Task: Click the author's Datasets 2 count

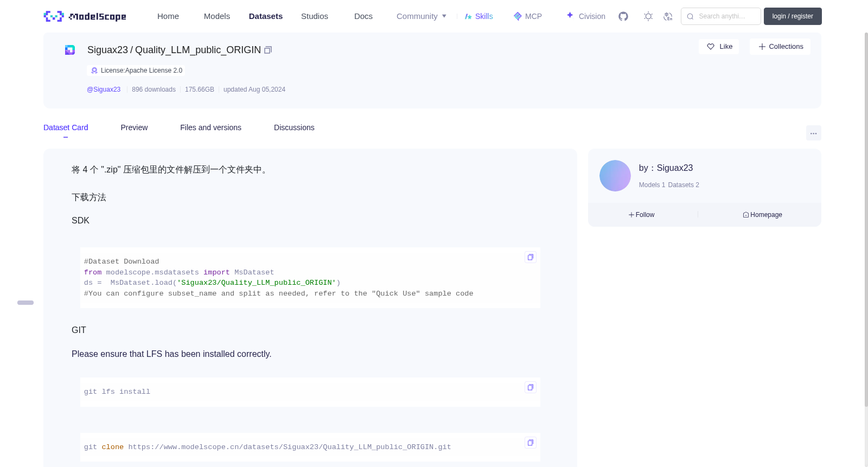Action: (x=684, y=185)
